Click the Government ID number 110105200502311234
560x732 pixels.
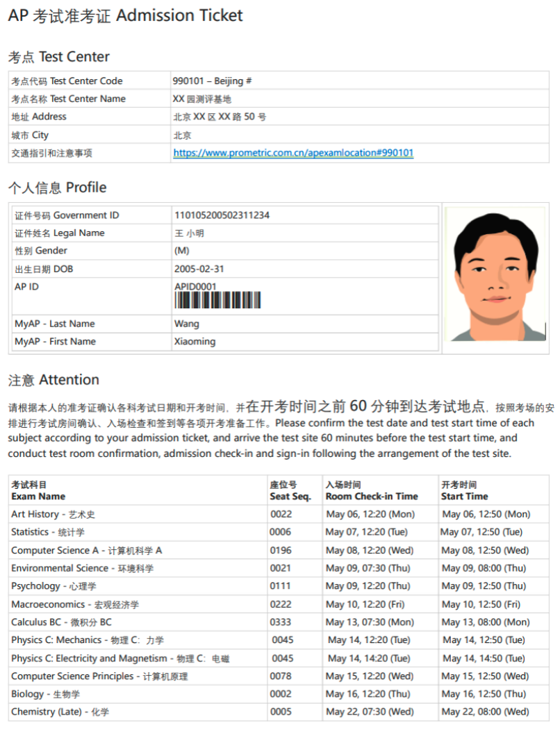[x=222, y=215]
